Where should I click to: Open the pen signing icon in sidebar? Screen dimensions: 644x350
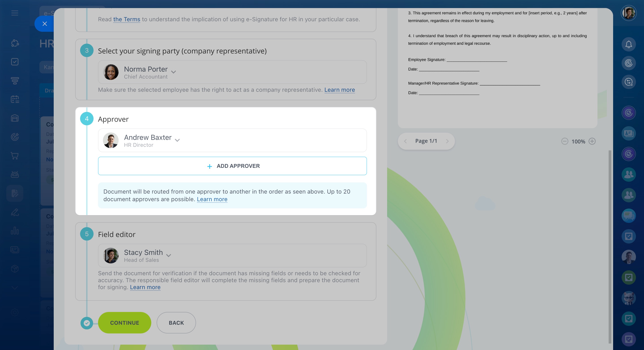coord(15,212)
